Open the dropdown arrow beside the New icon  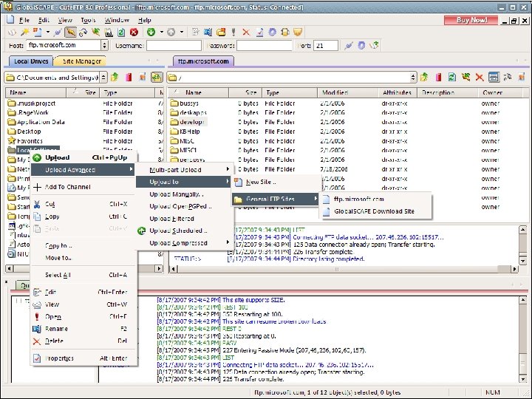(x=48, y=33)
